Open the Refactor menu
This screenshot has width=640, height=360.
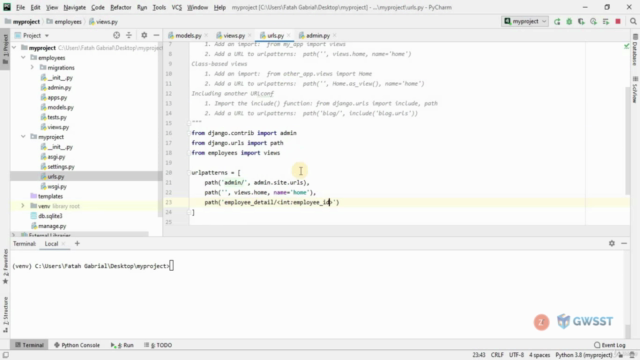(121, 7)
